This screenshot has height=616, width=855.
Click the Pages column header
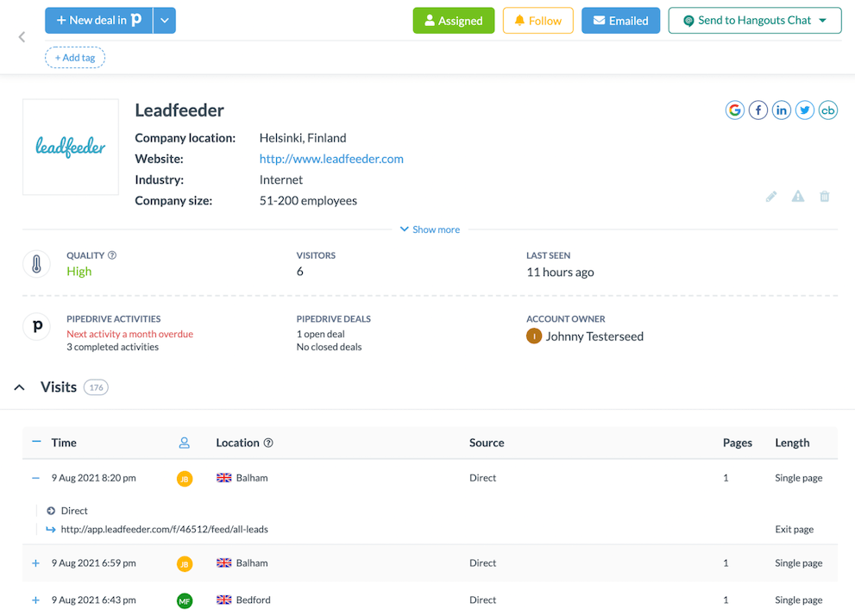tap(737, 443)
